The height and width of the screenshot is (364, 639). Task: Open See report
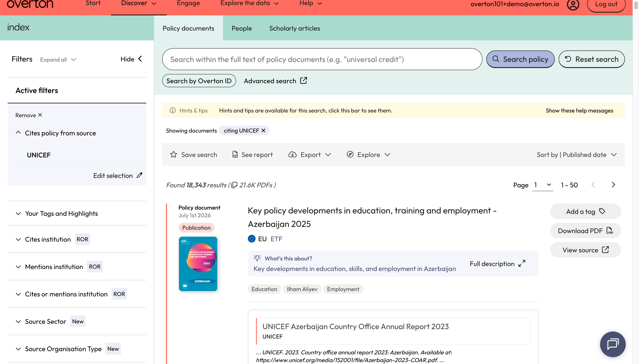tap(252, 154)
